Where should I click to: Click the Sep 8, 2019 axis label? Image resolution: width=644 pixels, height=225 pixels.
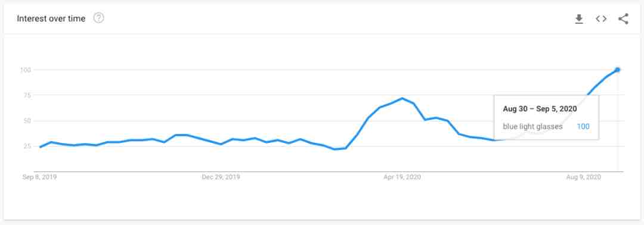(x=39, y=177)
